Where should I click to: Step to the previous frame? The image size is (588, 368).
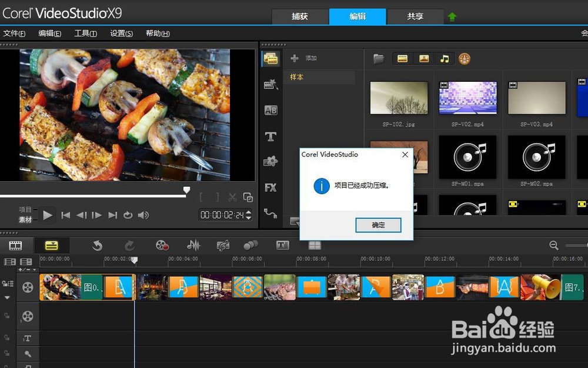(81, 215)
